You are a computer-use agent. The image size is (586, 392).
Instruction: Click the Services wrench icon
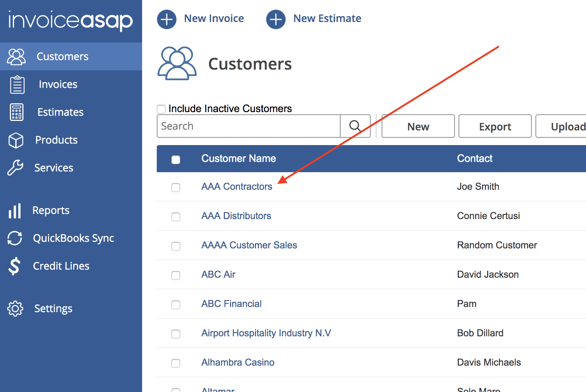pyautogui.click(x=15, y=168)
